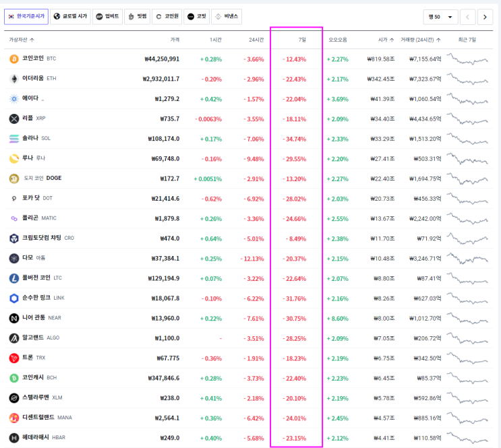This screenshot has height=448, width=501.
Task: Click the Polkadot DOT coin icon
Action: coord(13,199)
